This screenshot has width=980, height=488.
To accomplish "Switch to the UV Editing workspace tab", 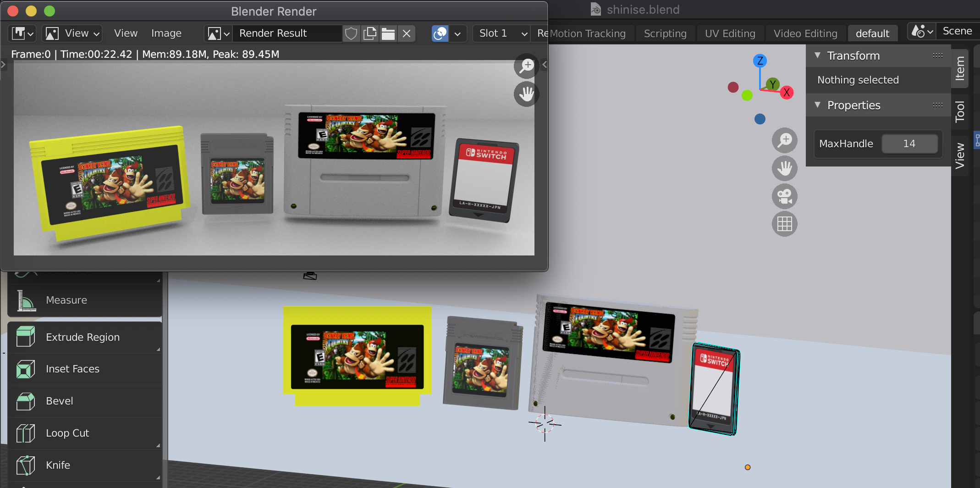I will point(730,33).
